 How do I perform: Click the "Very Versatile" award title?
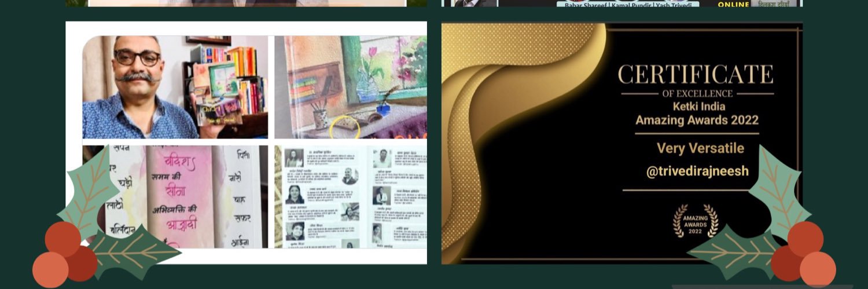(700, 148)
